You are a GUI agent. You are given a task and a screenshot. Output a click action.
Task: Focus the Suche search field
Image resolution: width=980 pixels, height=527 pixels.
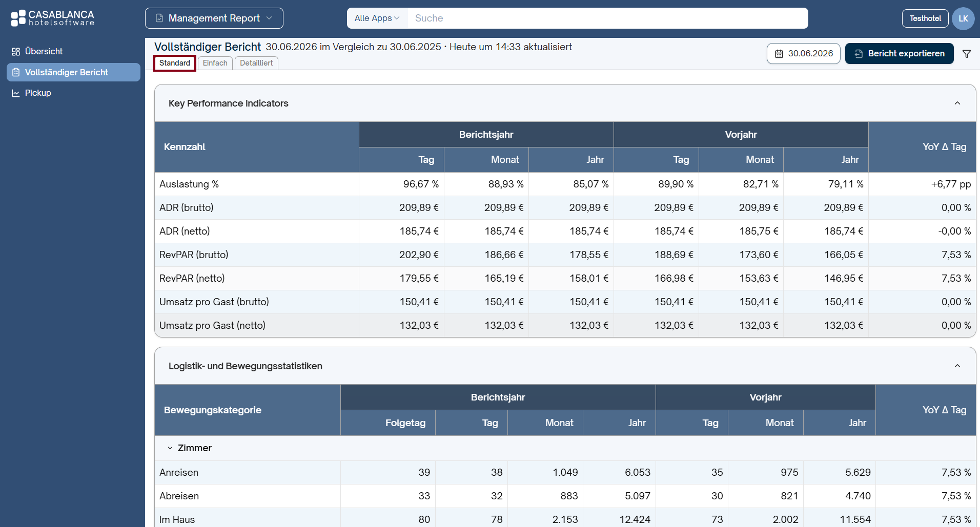(x=608, y=18)
